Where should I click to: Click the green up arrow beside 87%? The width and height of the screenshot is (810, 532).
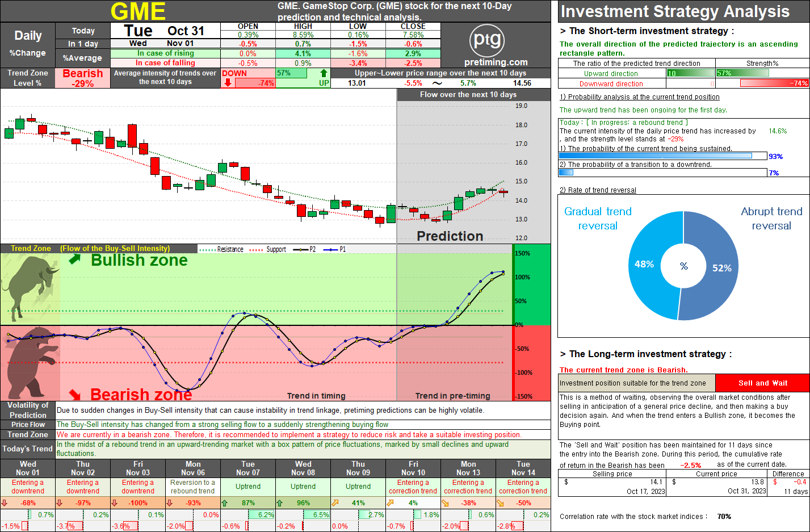tap(225, 503)
